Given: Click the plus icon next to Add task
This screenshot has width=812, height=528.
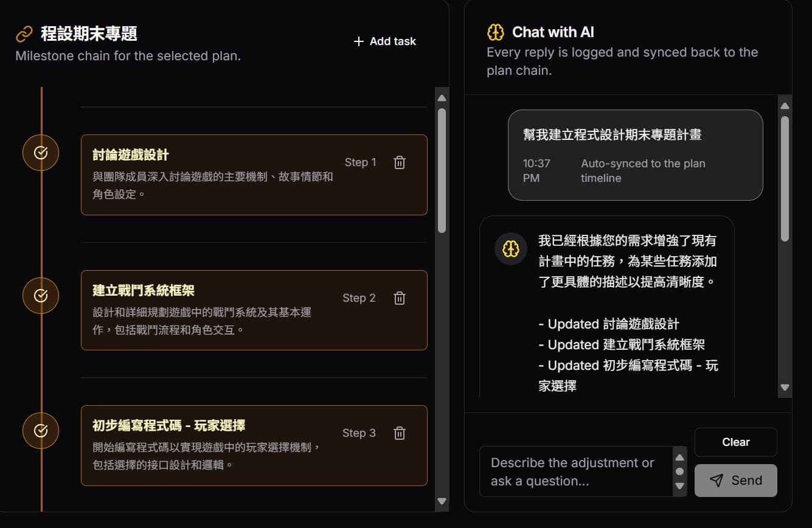Looking at the screenshot, I should point(358,41).
